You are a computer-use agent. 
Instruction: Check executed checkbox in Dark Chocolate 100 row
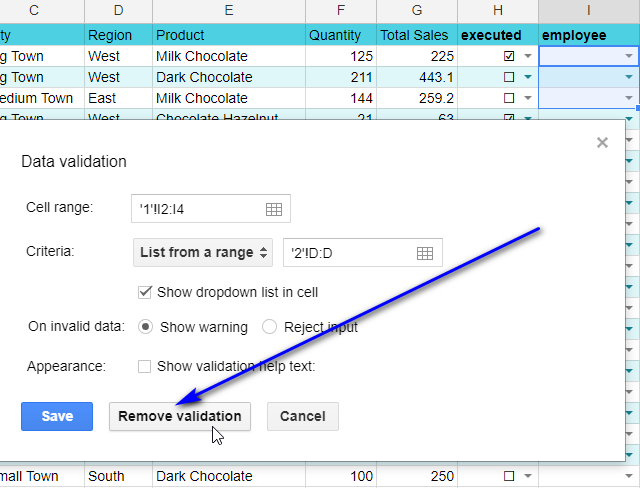coord(509,476)
